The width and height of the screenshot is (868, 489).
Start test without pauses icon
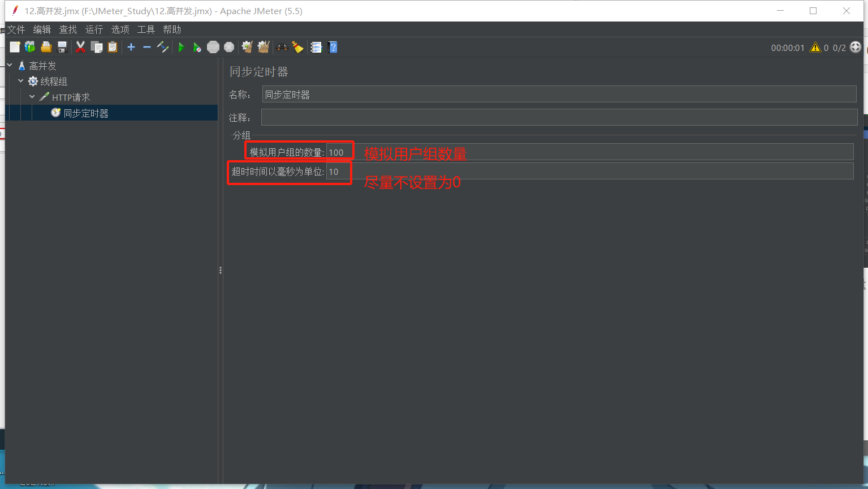tap(197, 48)
